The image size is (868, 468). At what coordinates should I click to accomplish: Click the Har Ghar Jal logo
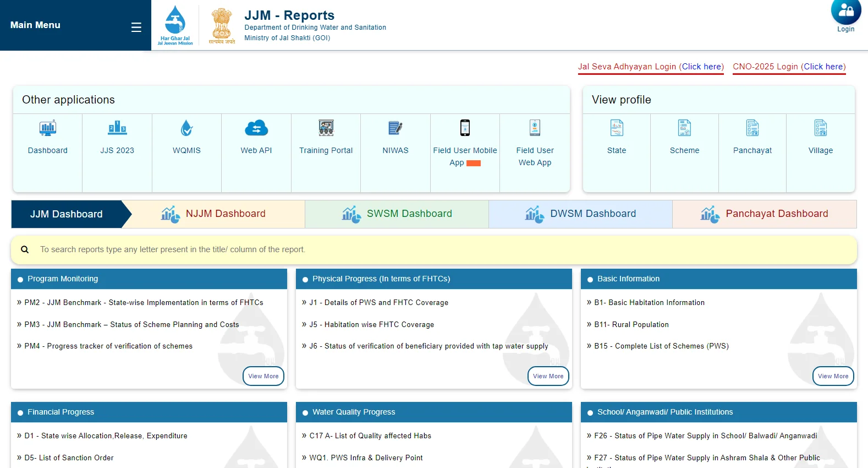tap(175, 25)
